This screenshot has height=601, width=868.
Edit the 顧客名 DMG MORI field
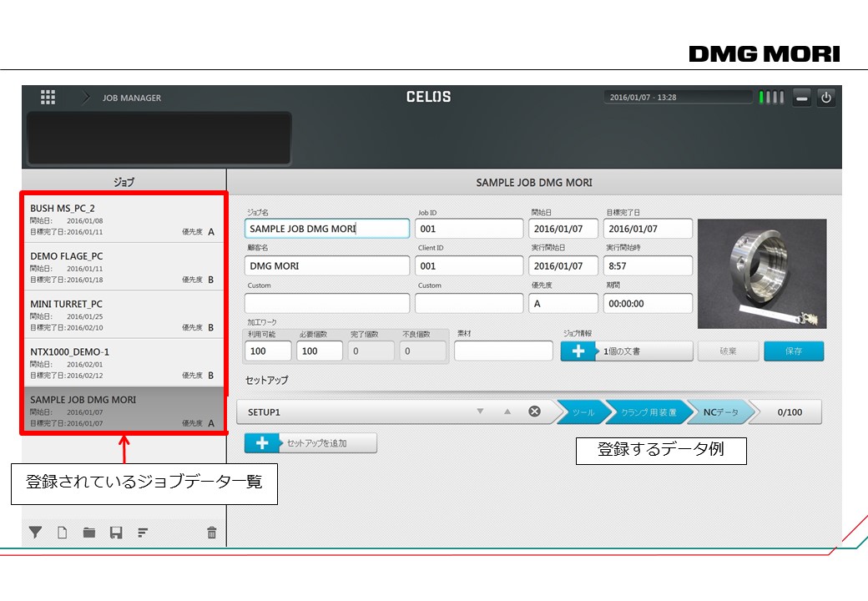(x=327, y=265)
